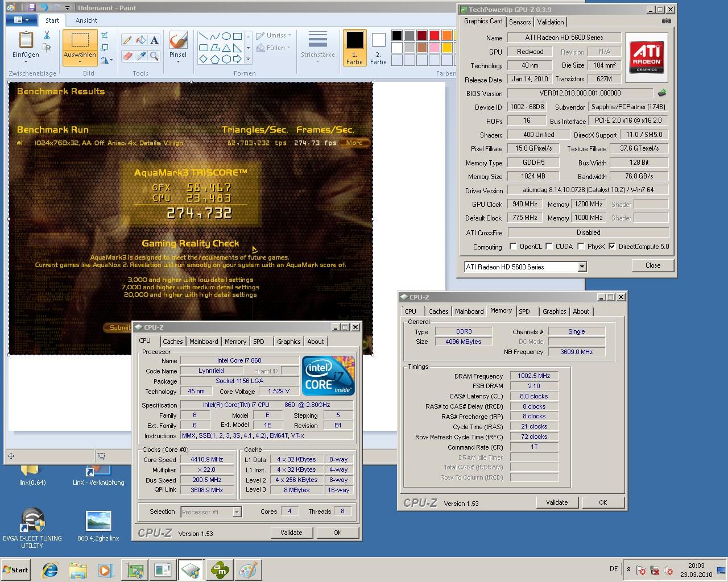The height and width of the screenshot is (582, 728).
Task: Pick the pink swatch in Paint palette
Action: 434,48
